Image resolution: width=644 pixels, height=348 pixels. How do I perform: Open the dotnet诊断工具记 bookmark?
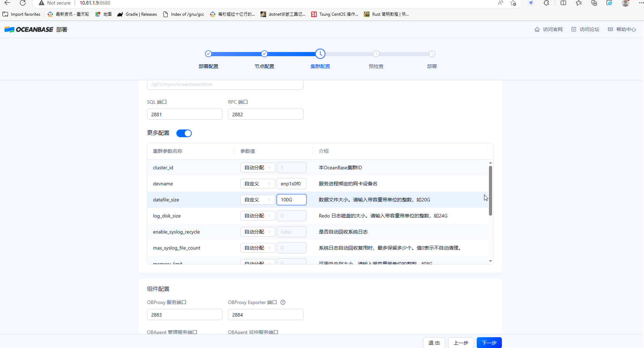(x=283, y=14)
